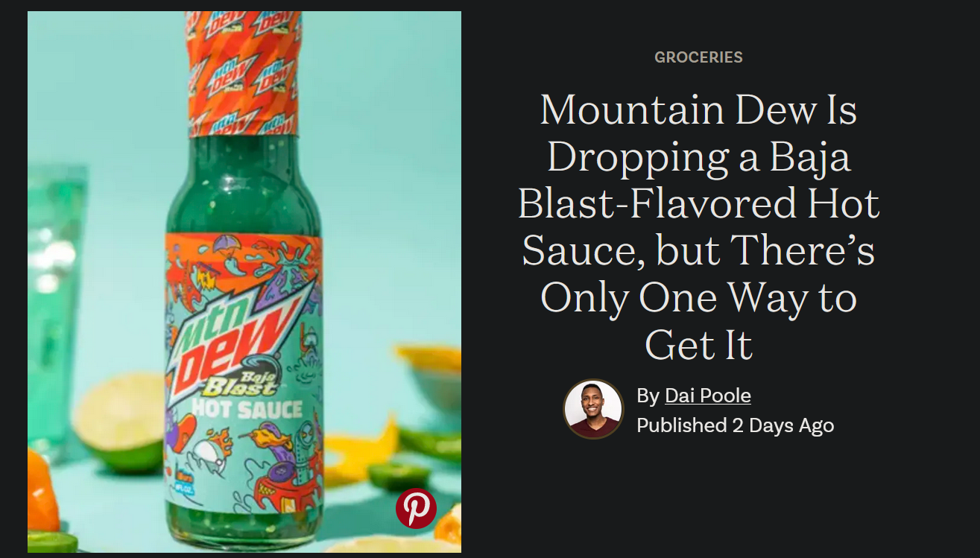This screenshot has height=558, width=980.
Task: Click the Pinterest save icon on the image
Action: [x=416, y=508]
